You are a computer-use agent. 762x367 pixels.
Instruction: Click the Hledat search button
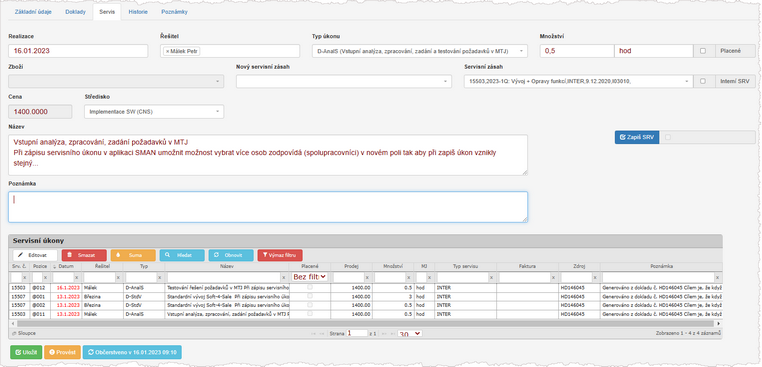(182, 255)
